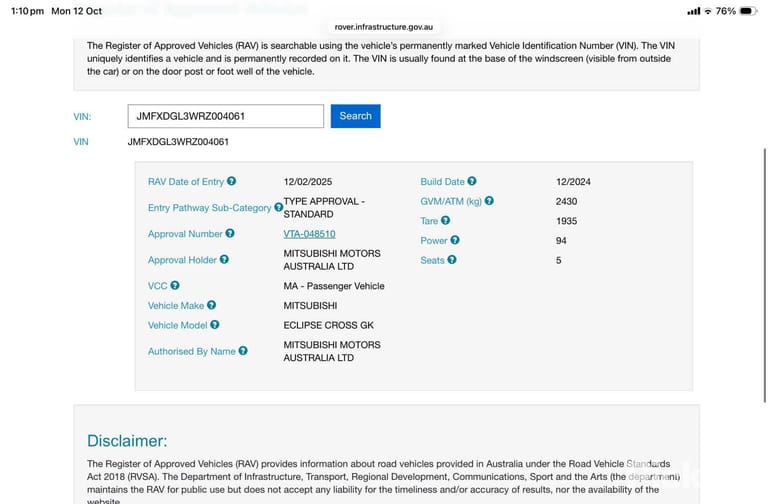Click the Seats help icon
768x504 pixels.
452,260
